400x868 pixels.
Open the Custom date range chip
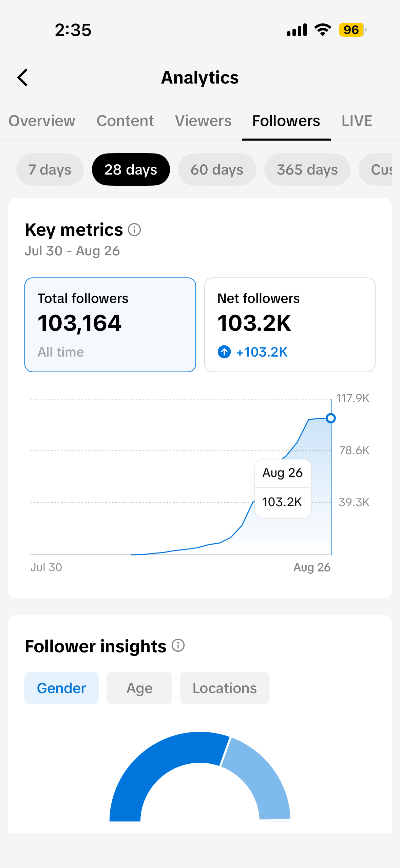coord(375,169)
